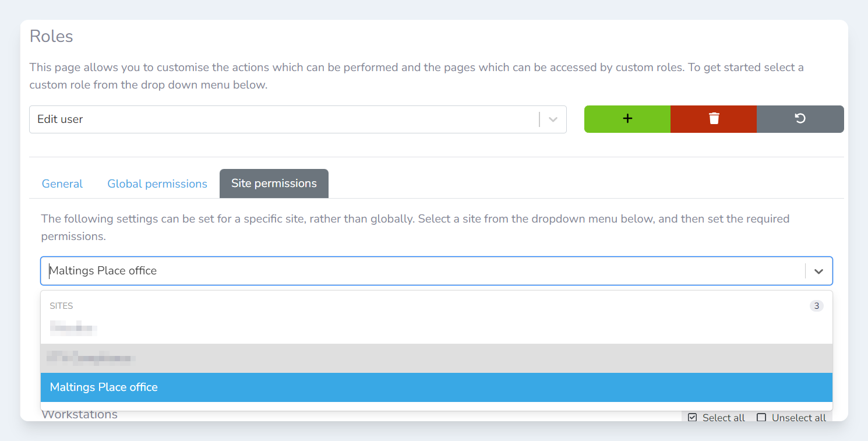The height and width of the screenshot is (441, 868).
Task: Tick the Select all checkbox
Action: point(693,417)
